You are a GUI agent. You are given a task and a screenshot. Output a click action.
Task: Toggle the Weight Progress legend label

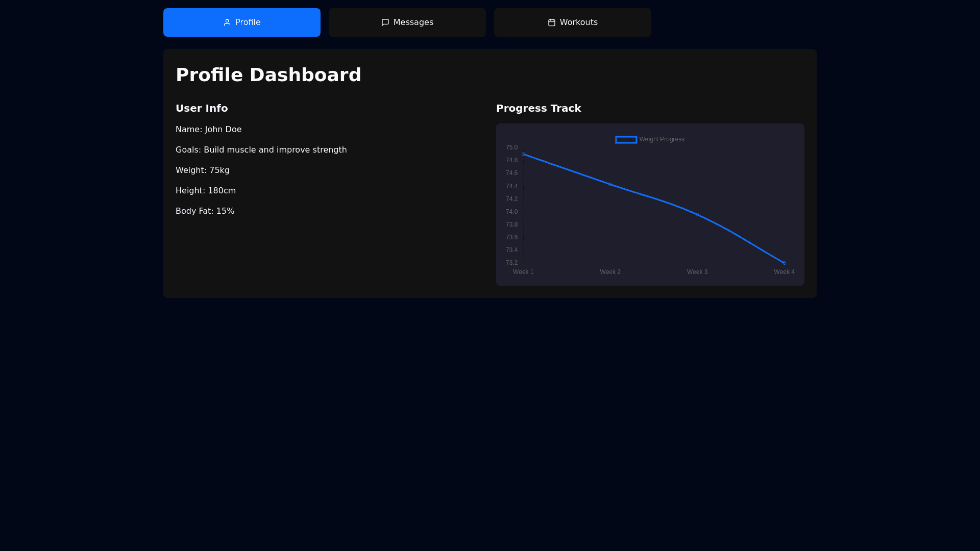coord(661,139)
